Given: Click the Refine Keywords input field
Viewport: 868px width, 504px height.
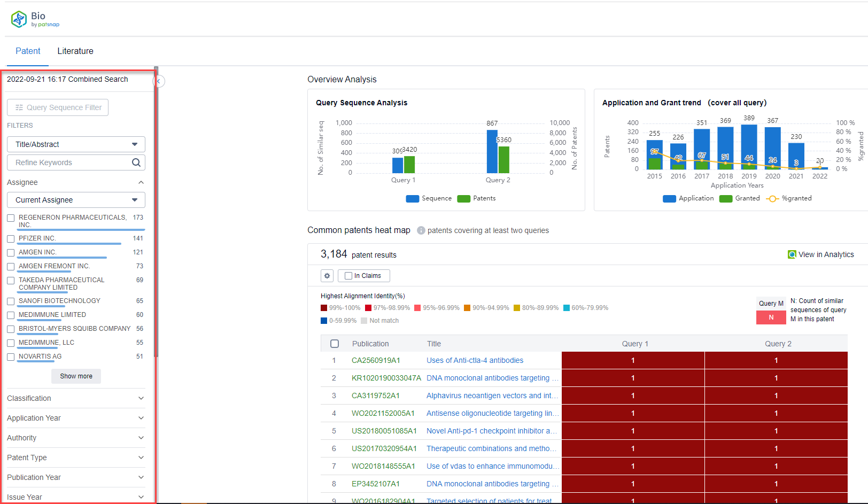Looking at the screenshot, I should click(x=69, y=162).
